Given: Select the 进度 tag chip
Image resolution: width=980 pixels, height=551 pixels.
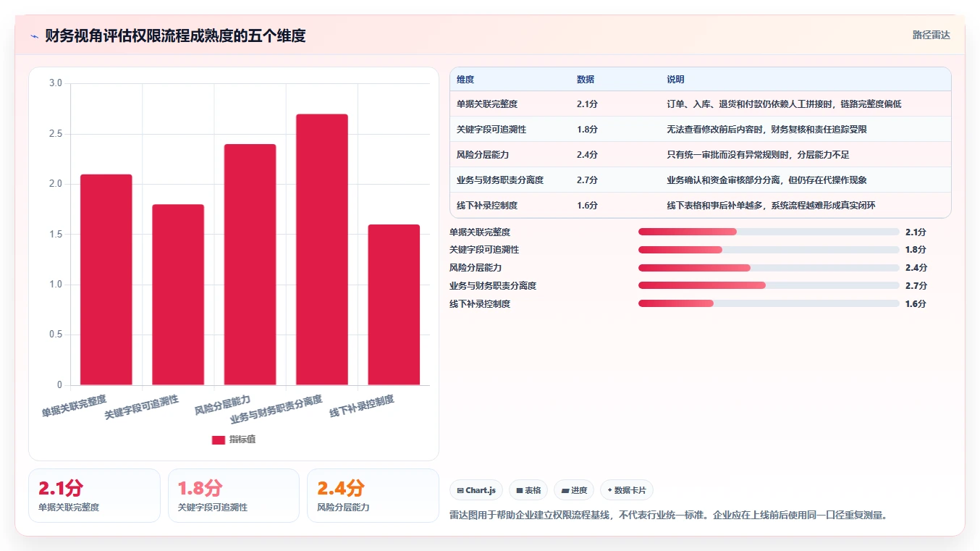Looking at the screenshot, I should [574, 490].
